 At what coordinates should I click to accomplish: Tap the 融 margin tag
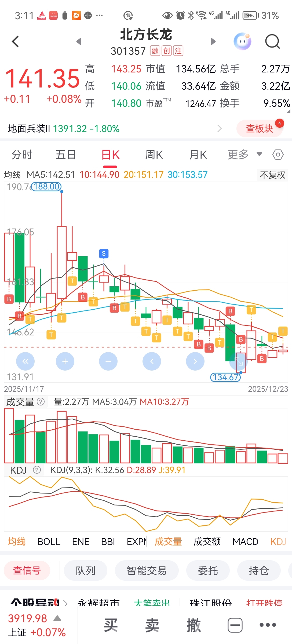(x=155, y=51)
